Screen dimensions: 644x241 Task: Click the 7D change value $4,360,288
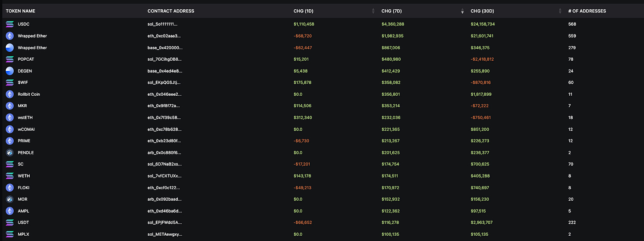pos(393,24)
